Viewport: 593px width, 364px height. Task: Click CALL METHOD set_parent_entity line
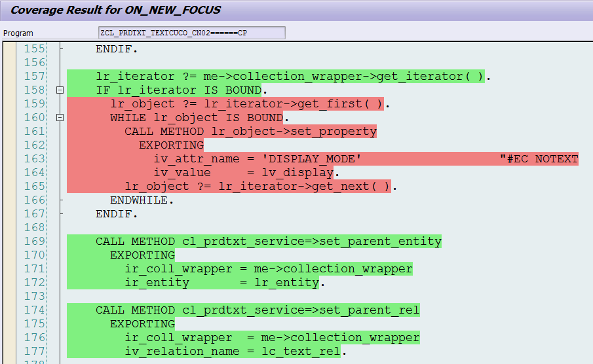pyautogui.click(x=269, y=242)
